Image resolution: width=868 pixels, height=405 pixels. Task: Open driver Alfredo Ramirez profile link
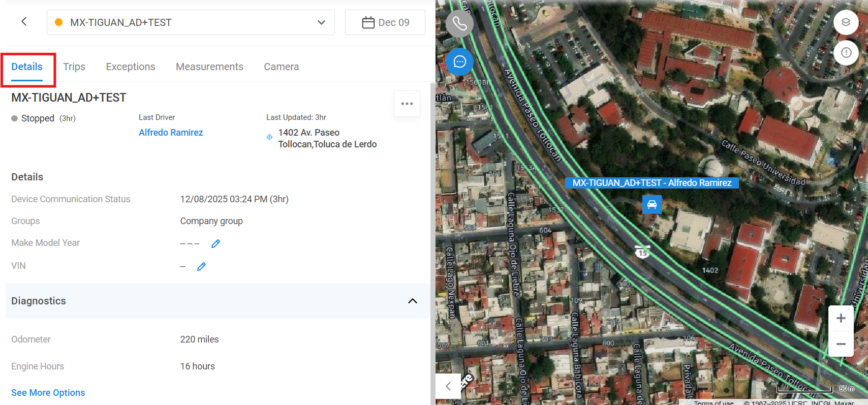point(171,133)
